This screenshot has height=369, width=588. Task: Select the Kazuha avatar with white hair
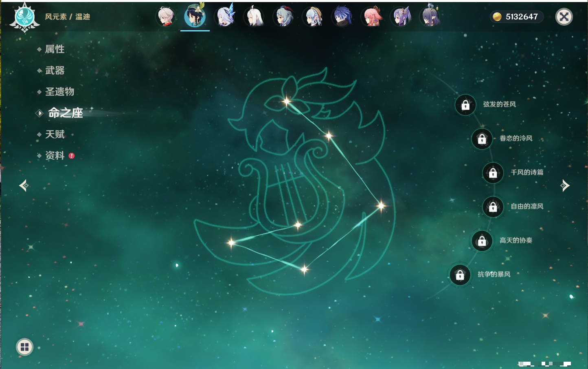tap(166, 17)
